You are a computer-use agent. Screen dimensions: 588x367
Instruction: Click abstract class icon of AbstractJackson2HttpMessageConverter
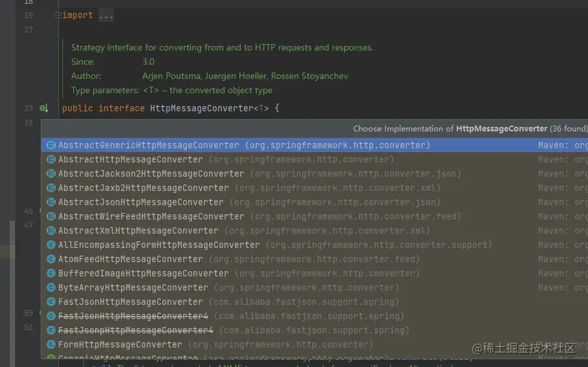pyautogui.click(x=51, y=173)
